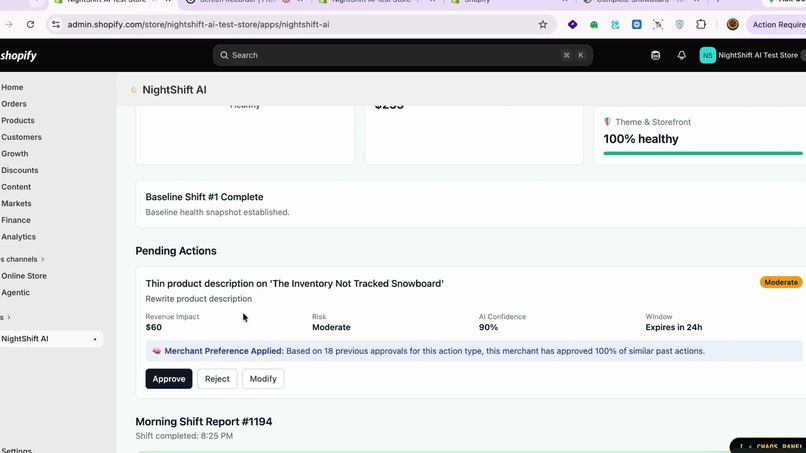Click the 100% healthy progress bar
The width and height of the screenshot is (806, 453).
tap(703, 153)
